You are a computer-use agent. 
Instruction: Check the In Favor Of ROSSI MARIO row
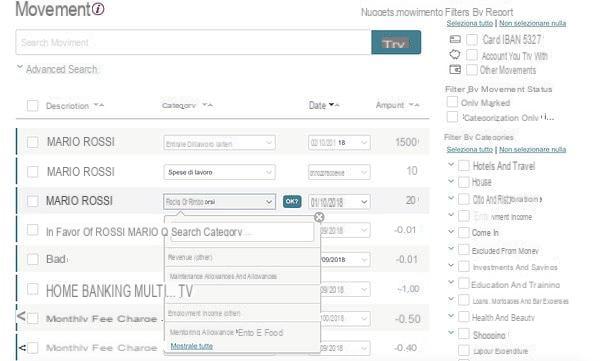point(33,230)
